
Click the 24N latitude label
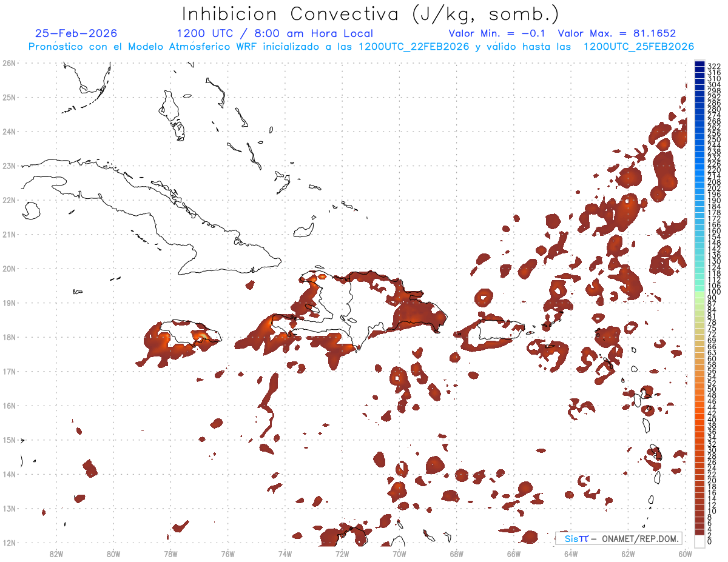(8, 132)
